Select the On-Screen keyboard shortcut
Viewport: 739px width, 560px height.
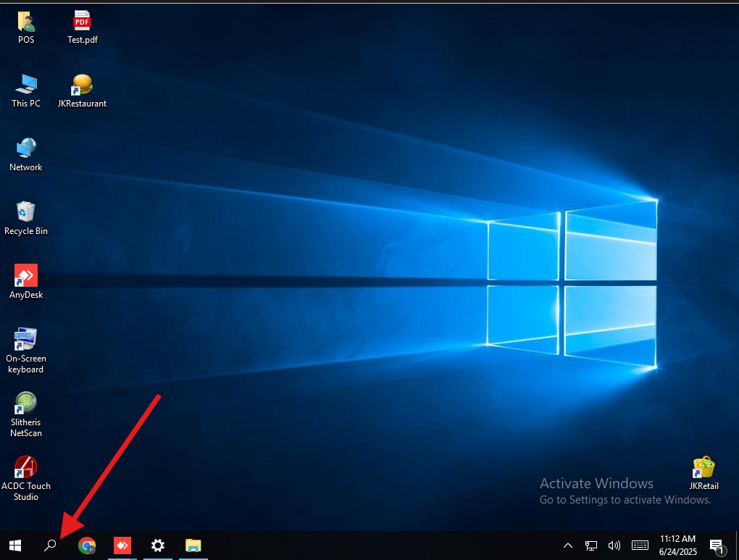click(26, 339)
